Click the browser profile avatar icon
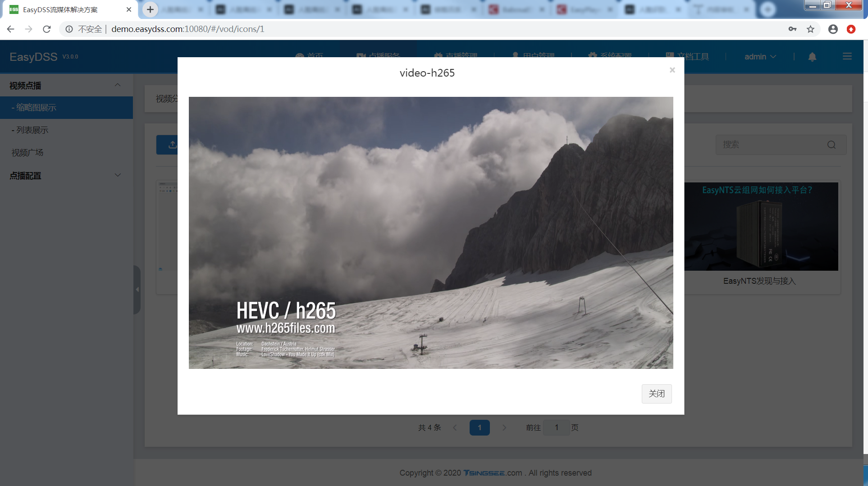This screenshot has height=486, width=868. tap(833, 29)
